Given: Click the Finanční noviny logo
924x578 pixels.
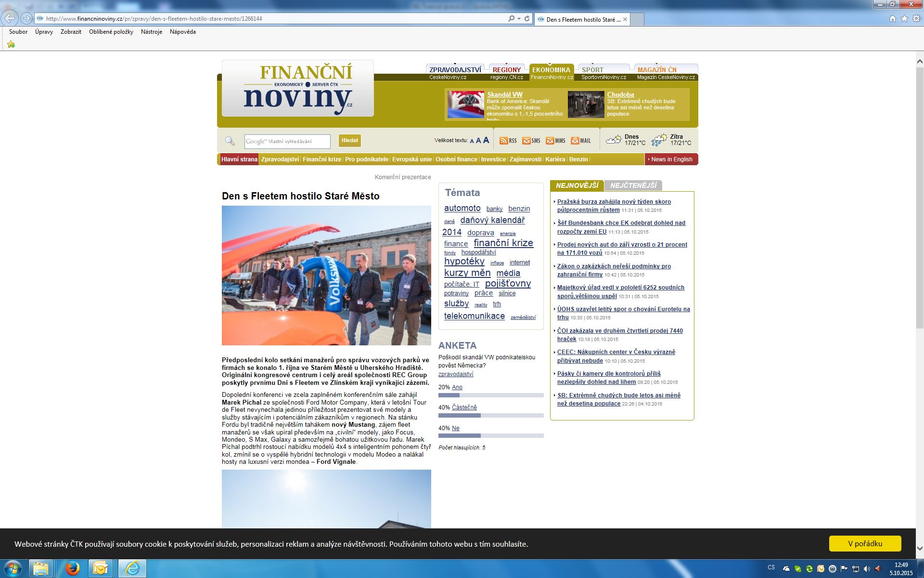Looking at the screenshot, I should (298, 88).
